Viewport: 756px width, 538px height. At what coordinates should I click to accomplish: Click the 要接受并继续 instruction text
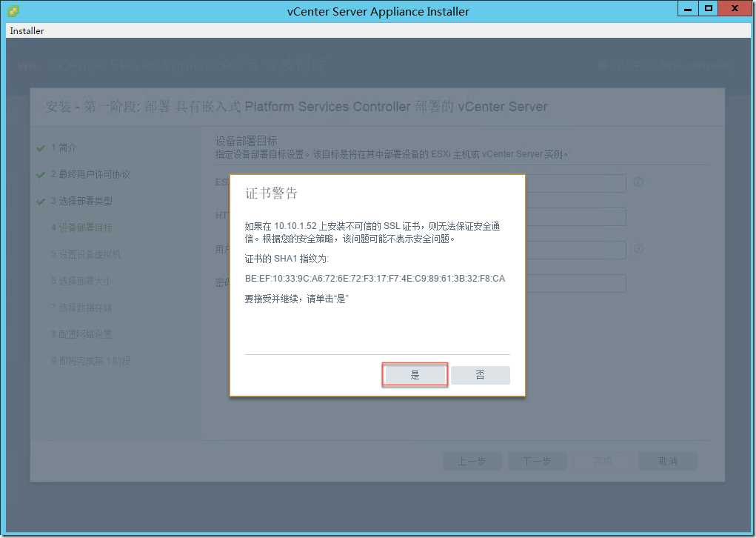296,299
